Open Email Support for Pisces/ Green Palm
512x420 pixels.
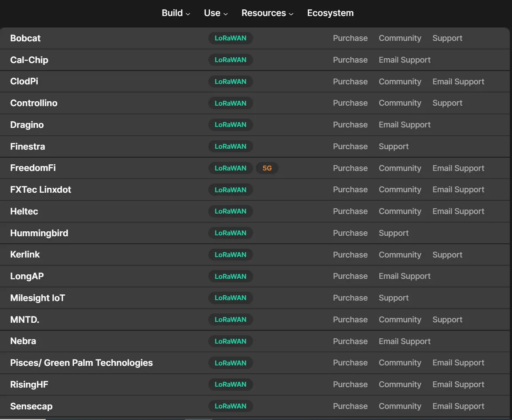pos(458,363)
